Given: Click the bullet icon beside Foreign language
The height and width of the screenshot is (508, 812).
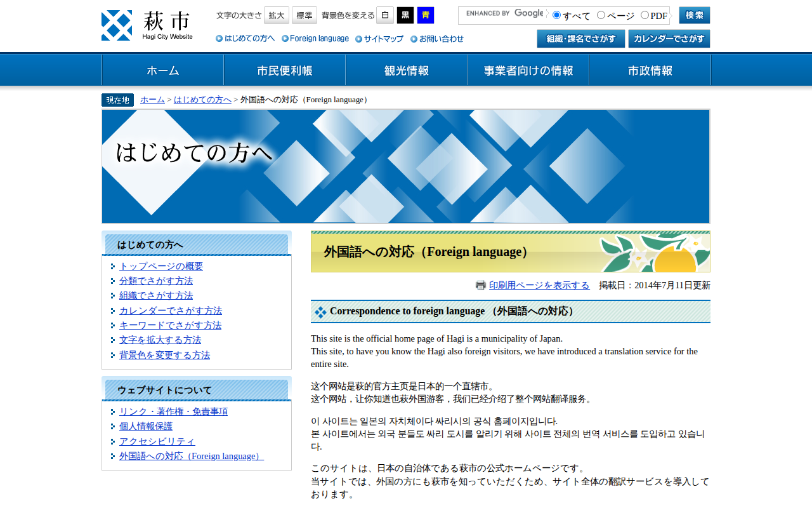Looking at the screenshot, I should click(285, 39).
